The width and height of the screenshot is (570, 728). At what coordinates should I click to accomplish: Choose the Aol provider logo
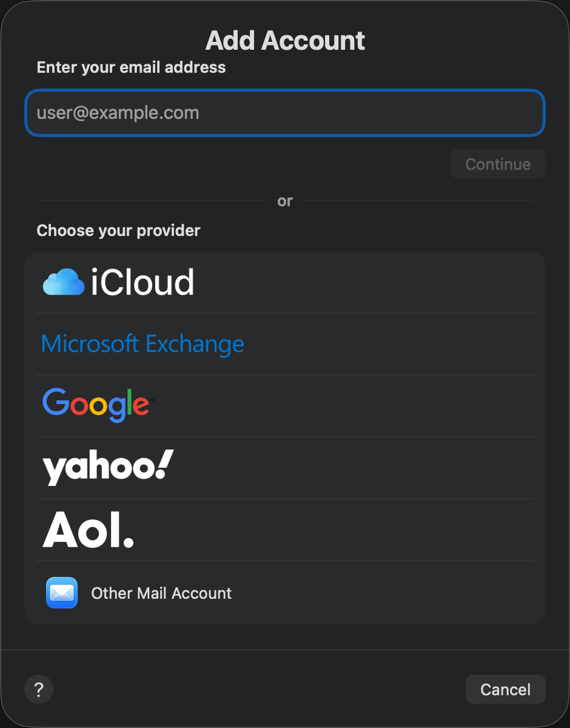tap(88, 529)
